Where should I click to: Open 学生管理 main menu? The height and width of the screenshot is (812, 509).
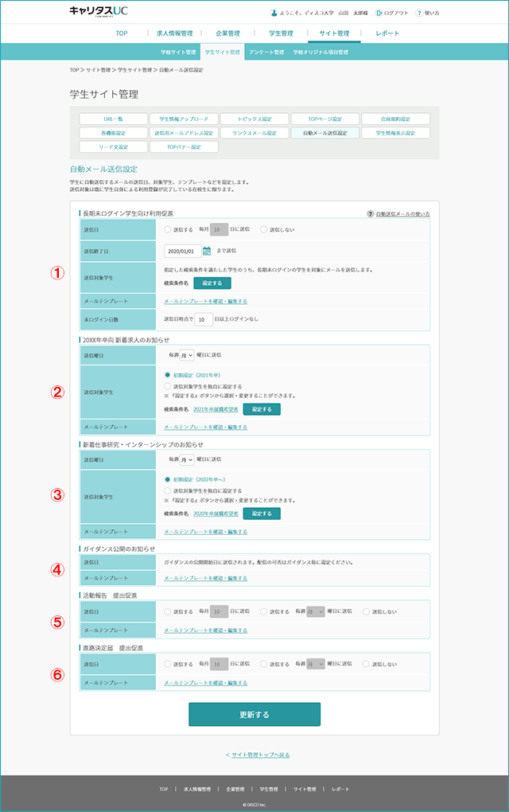[281, 33]
